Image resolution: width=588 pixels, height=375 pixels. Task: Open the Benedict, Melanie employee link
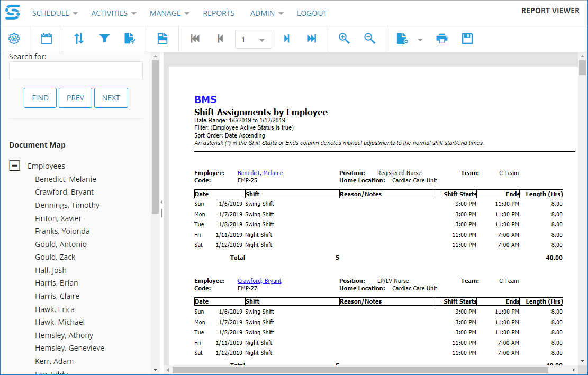260,173
